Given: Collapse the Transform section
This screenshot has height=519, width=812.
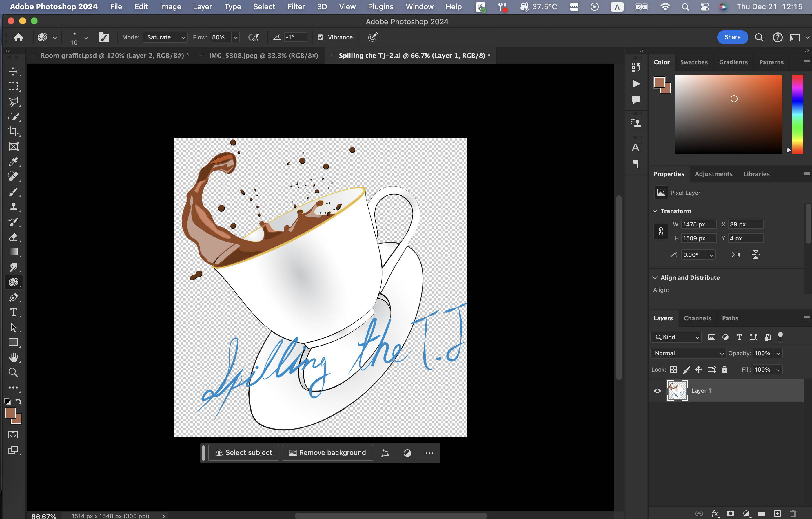Looking at the screenshot, I should [x=655, y=211].
